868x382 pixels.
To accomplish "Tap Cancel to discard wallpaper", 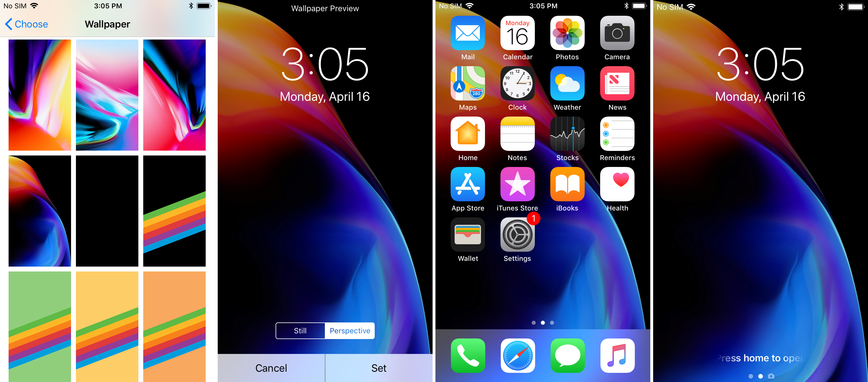I will (x=271, y=365).
